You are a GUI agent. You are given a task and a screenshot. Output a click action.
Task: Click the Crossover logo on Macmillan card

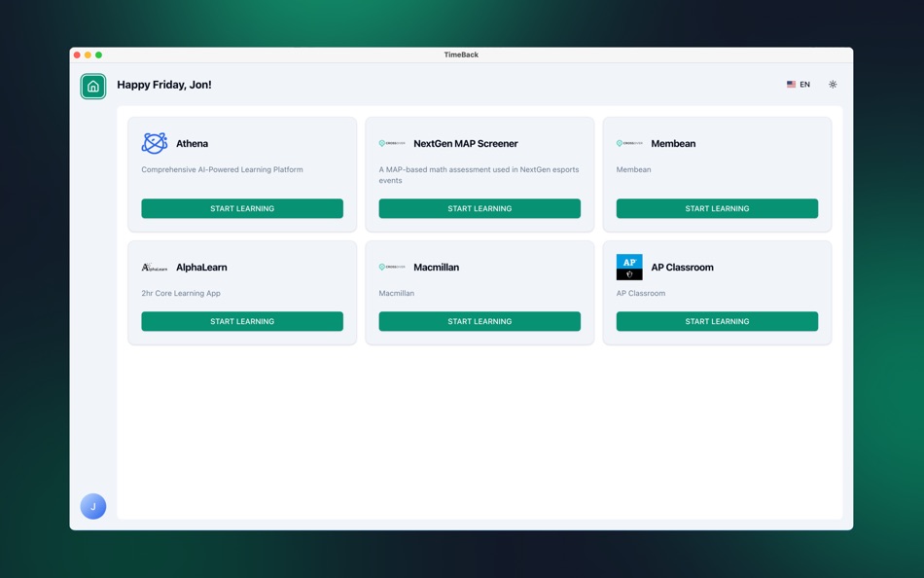[392, 268]
